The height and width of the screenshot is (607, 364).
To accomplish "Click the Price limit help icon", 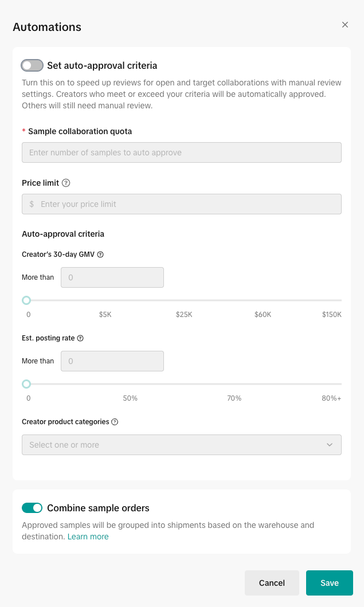I will click(x=66, y=183).
